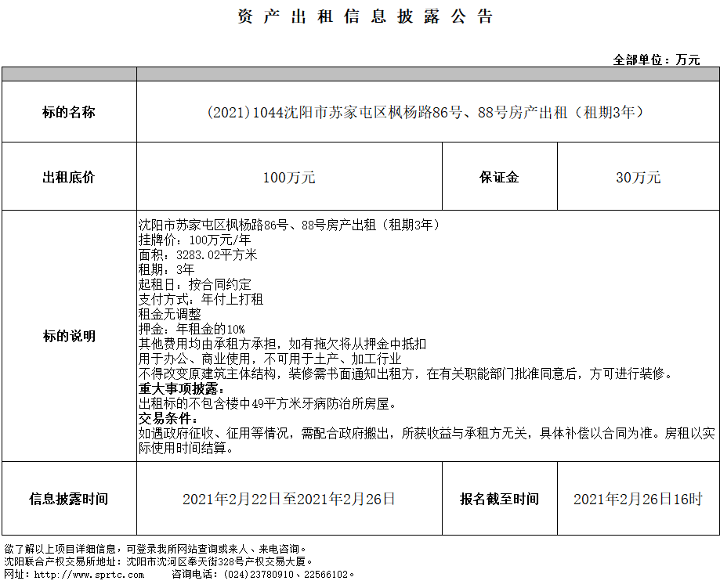Click the 标的说明 label cell
The height and width of the screenshot is (588, 720).
click(x=69, y=336)
